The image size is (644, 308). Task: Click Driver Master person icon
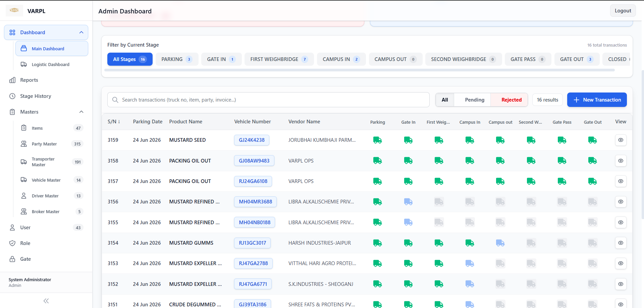click(24, 196)
